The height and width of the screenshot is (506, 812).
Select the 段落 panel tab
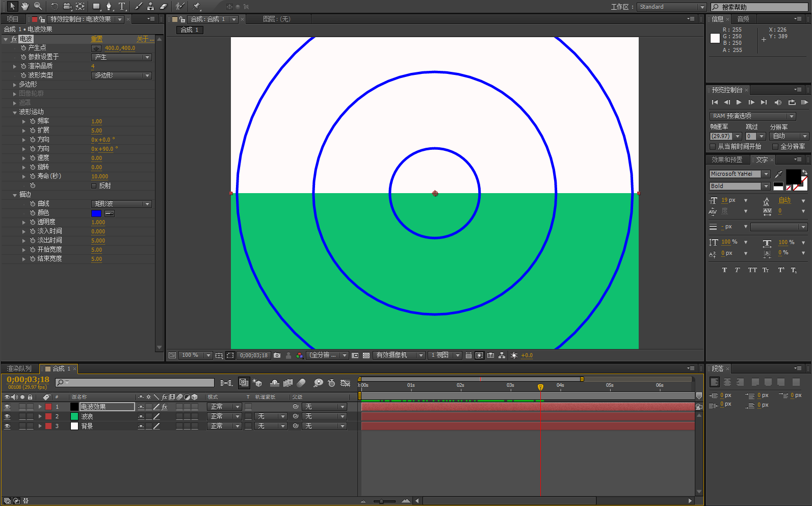pos(718,368)
